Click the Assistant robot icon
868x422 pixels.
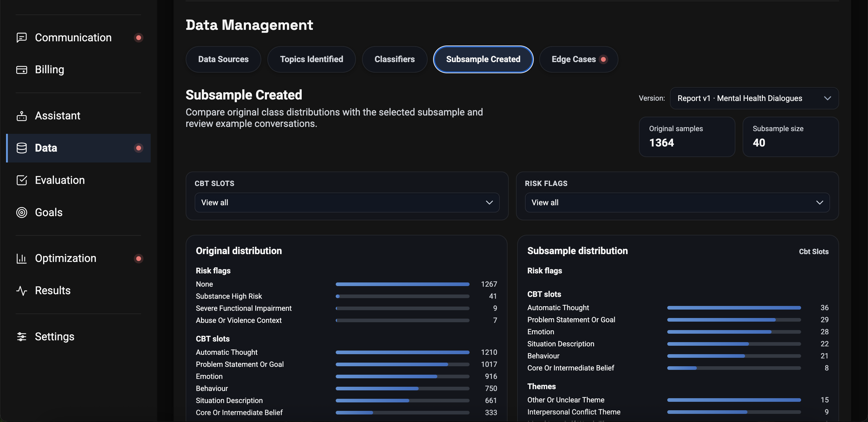point(22,116)
